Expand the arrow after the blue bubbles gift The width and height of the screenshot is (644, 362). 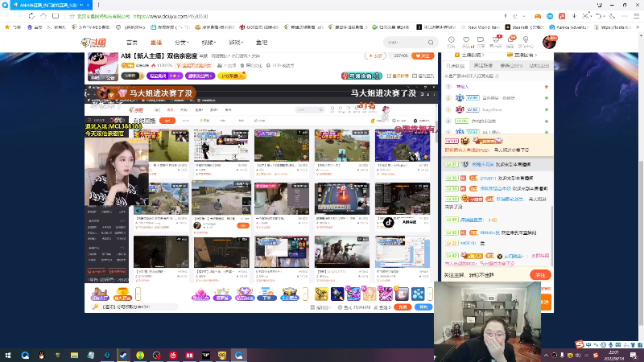tap(430, 294)
